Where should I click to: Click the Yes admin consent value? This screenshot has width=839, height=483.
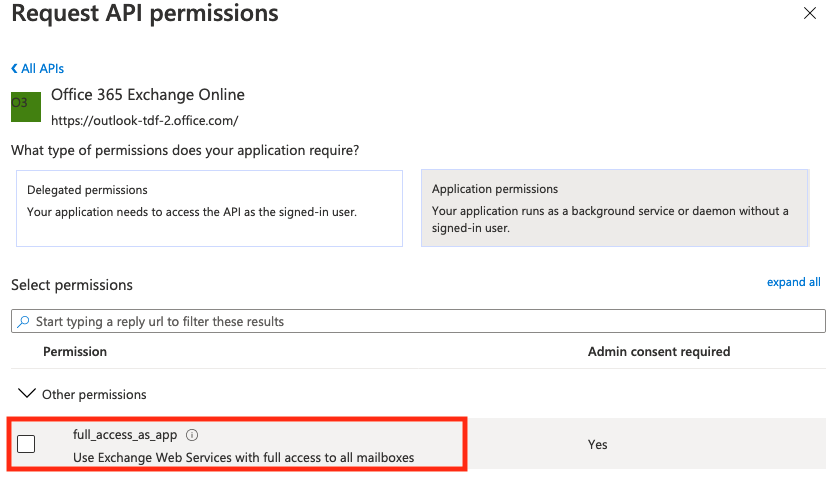tap(597, 445)
